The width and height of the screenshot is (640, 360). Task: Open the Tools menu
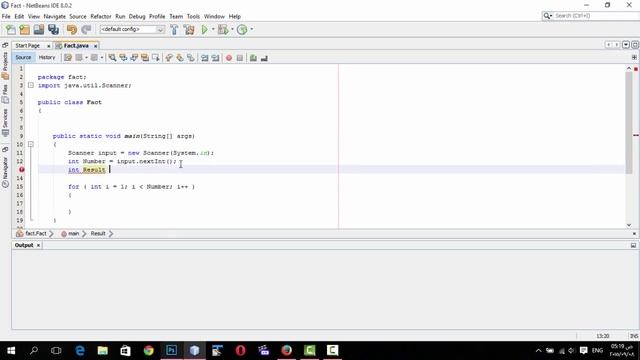point(193,16)
